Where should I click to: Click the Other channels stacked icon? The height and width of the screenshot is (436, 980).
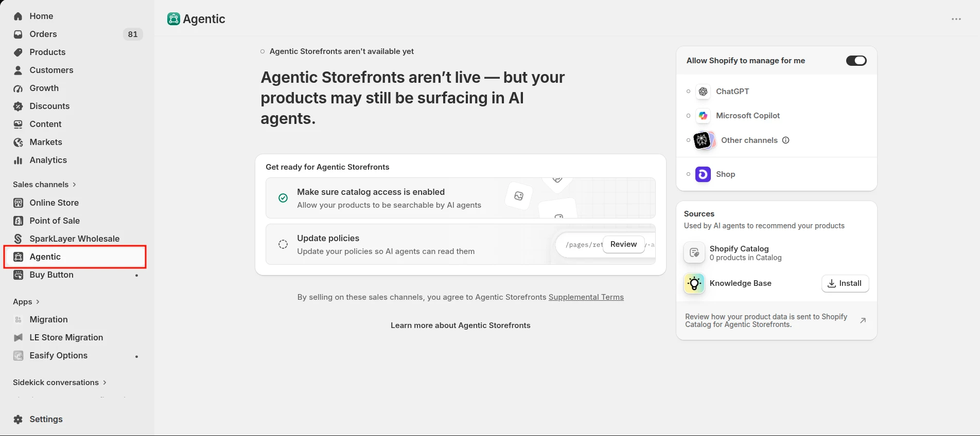(705, 140)
